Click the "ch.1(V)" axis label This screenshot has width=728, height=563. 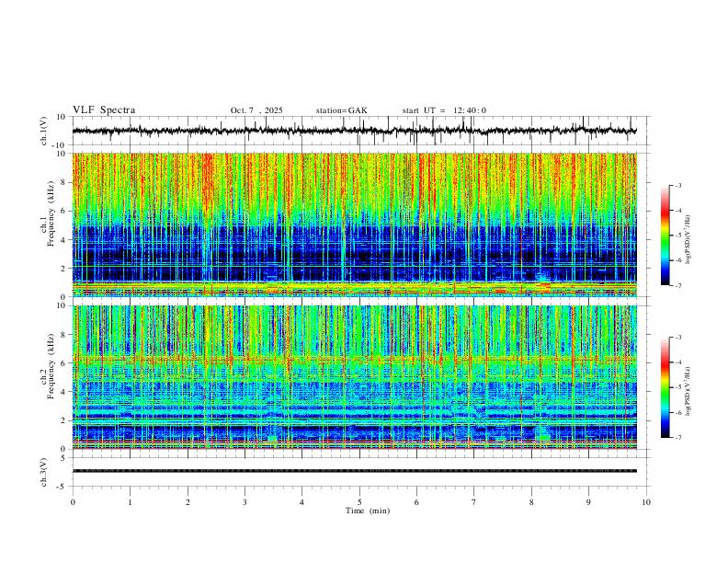pyautogui.click(x=44, y=131)
